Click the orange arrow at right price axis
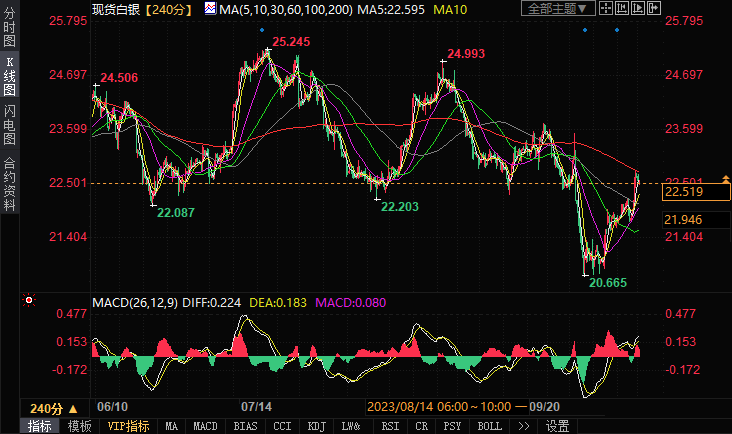 point(726,179)
